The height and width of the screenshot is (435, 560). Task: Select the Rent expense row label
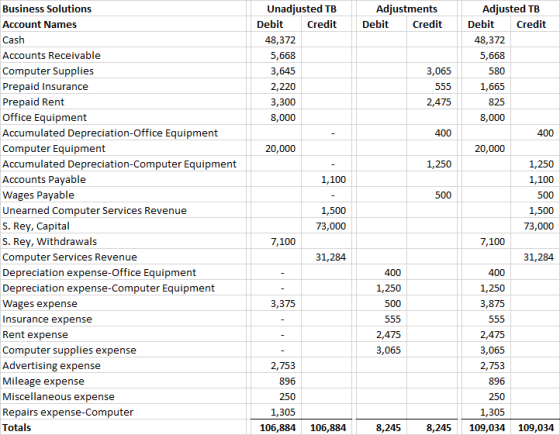pos(35,335)
